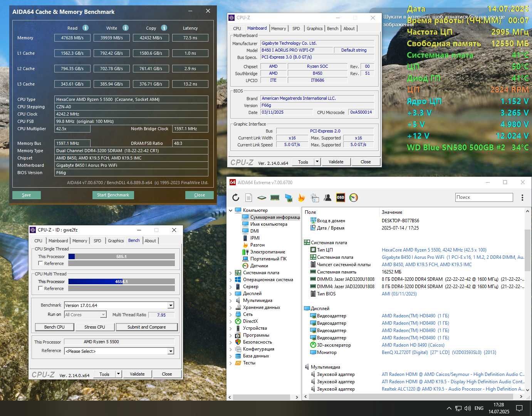Expand the Сервер tree node
This screenshot has height=416, width=532.
(x=231, y=287)
